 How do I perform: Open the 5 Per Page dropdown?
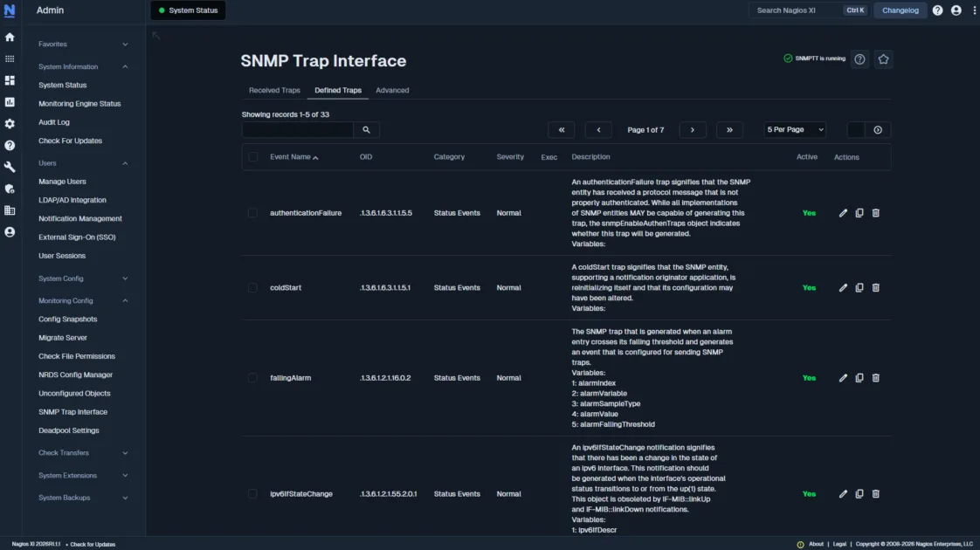[794, 129]
